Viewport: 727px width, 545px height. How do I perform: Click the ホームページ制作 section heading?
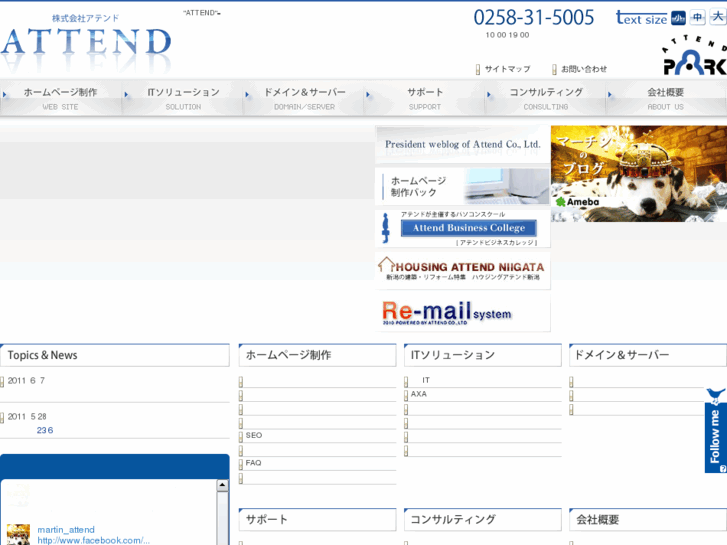pyautogui.click(x=318, y=355)
